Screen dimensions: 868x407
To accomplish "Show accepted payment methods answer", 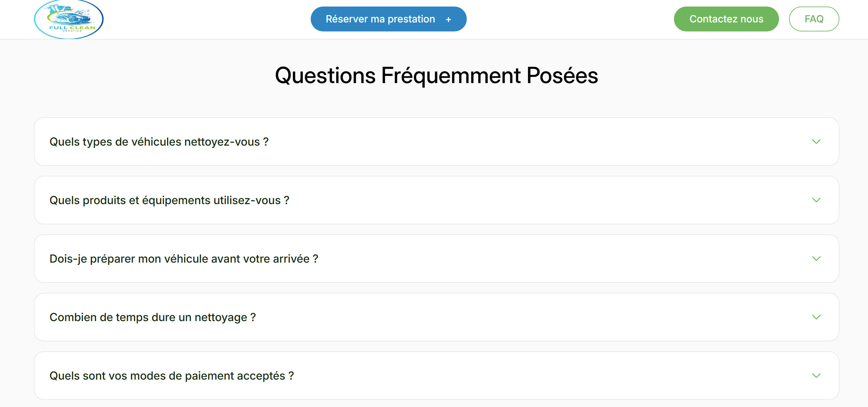I will tap(171, 376).
